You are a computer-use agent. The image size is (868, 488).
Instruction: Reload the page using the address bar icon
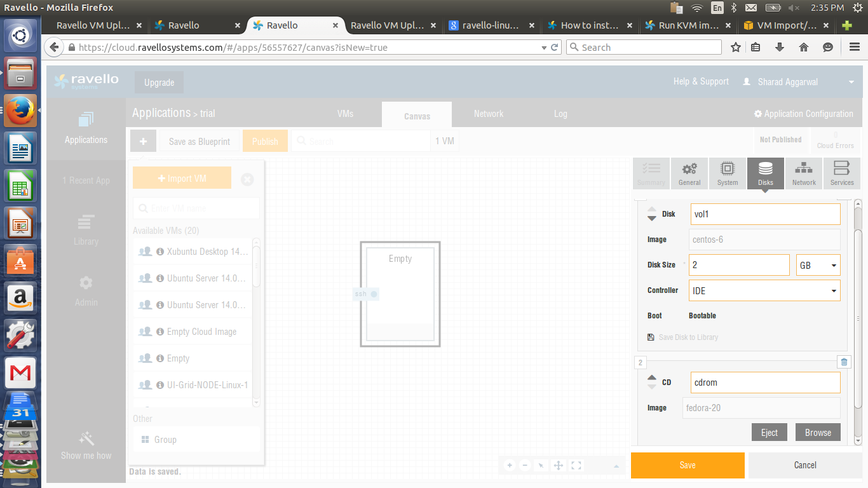[x=555, y=47]
